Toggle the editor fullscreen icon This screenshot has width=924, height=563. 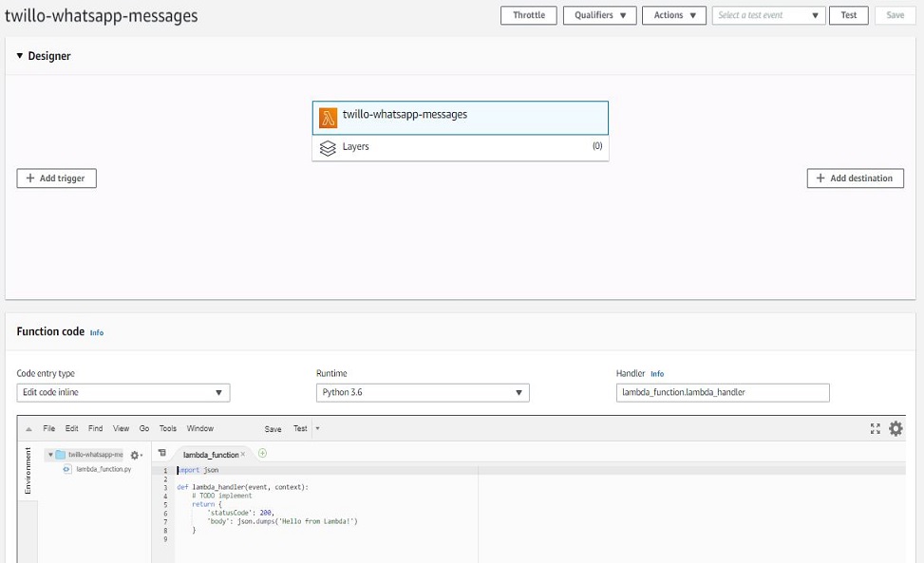pos(875,429)
